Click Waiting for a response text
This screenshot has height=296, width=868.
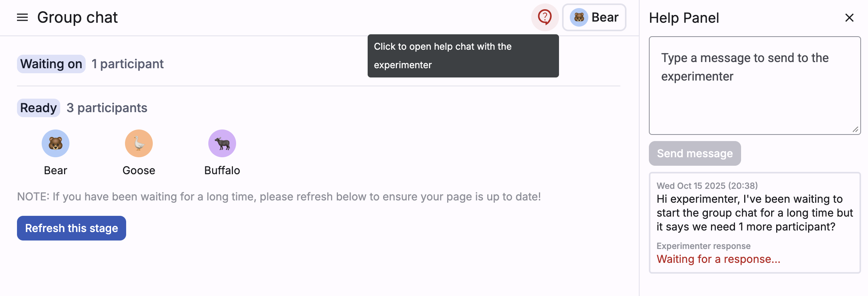point(718,259)
